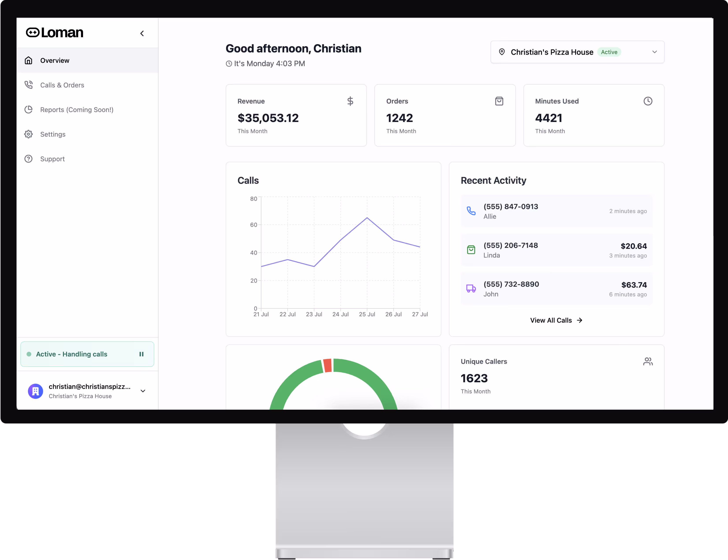Click the 21 Jul axis label
Screen dimensions: 728x560
[261, 314]
